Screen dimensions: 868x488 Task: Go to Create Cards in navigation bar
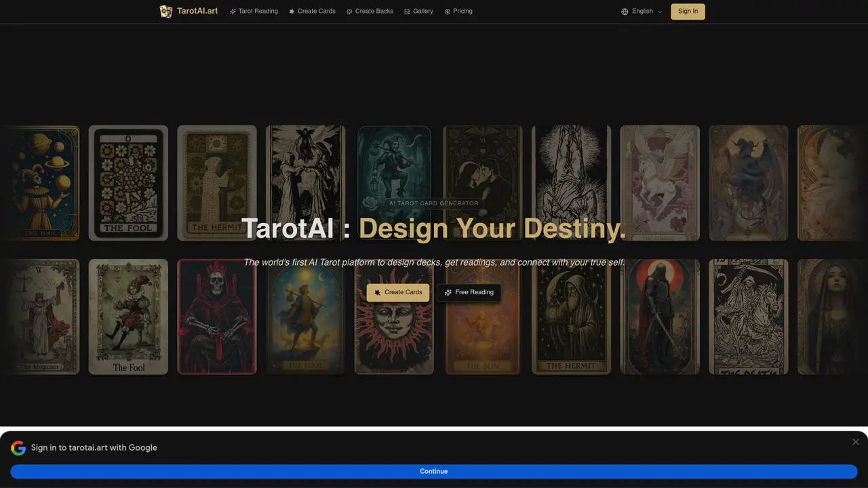[312, 12]
